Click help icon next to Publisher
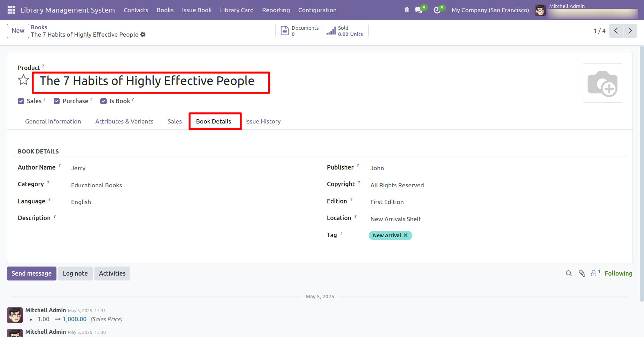Viewport: 644px width, 337px height. coord(358,165)
